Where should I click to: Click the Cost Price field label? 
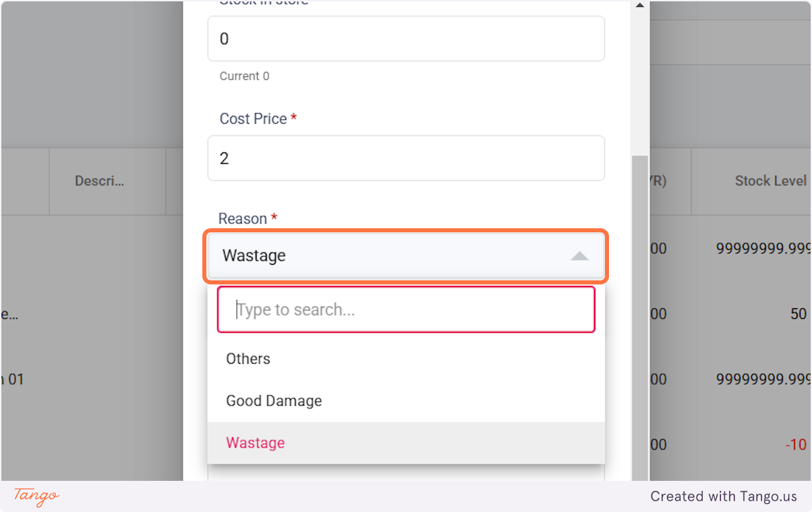(x=253, y=119)
